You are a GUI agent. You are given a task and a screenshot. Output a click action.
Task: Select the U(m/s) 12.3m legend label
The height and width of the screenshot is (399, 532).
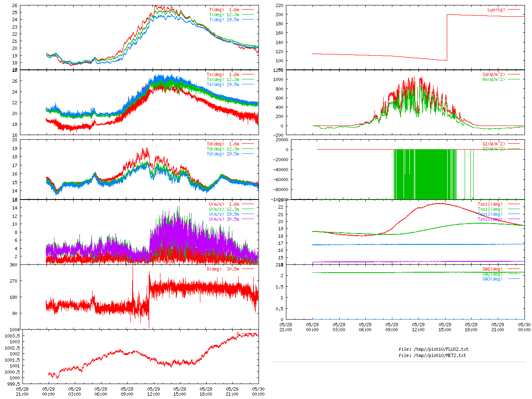224,209
